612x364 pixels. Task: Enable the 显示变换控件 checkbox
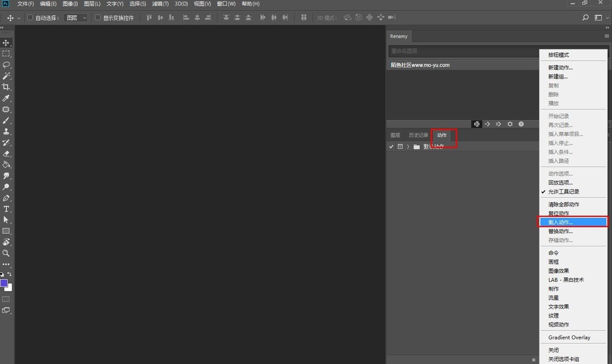[x=98, y=17]
